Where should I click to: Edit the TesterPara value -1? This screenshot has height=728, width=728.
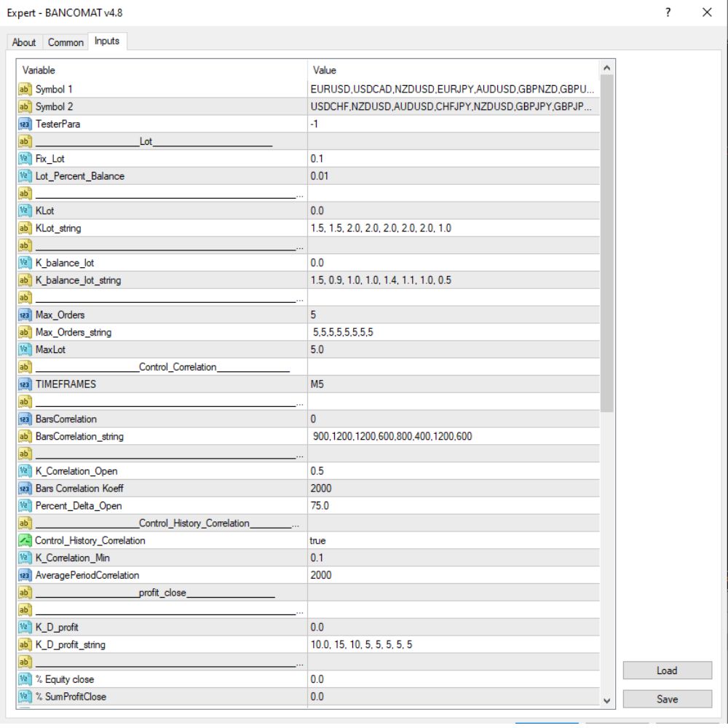click(x=453, y=124)
